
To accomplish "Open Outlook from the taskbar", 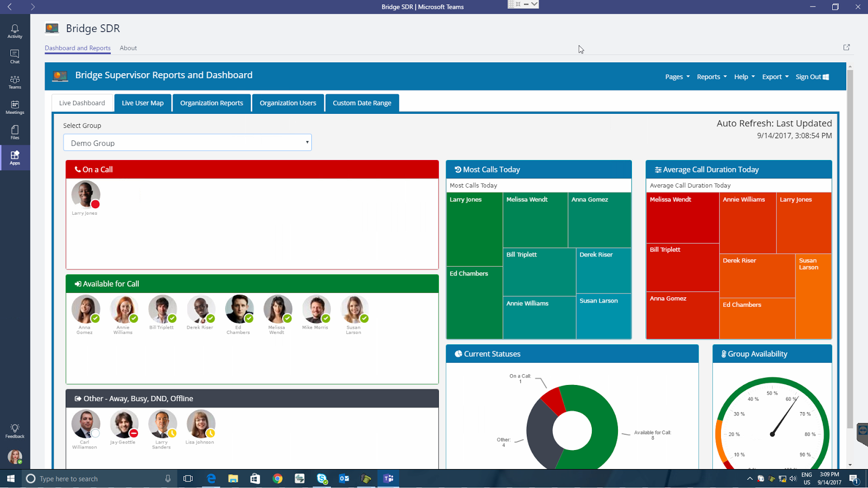I will point(344,478).
